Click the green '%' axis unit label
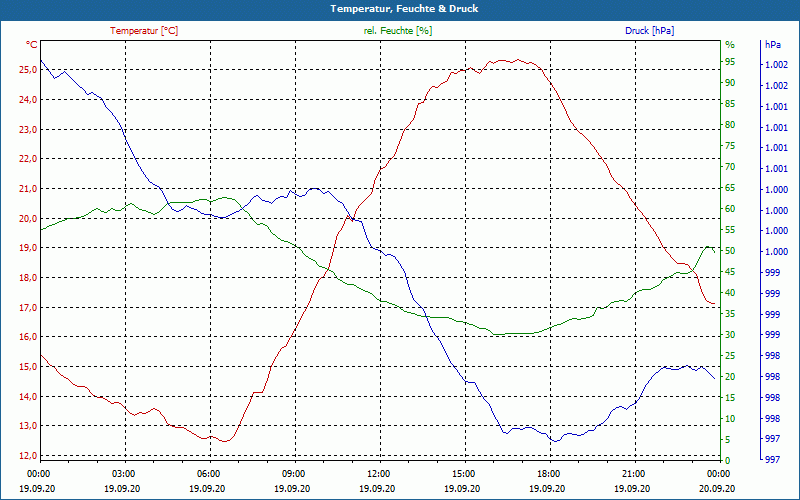This screenshot has height=500, width=800. pos(730,45)
